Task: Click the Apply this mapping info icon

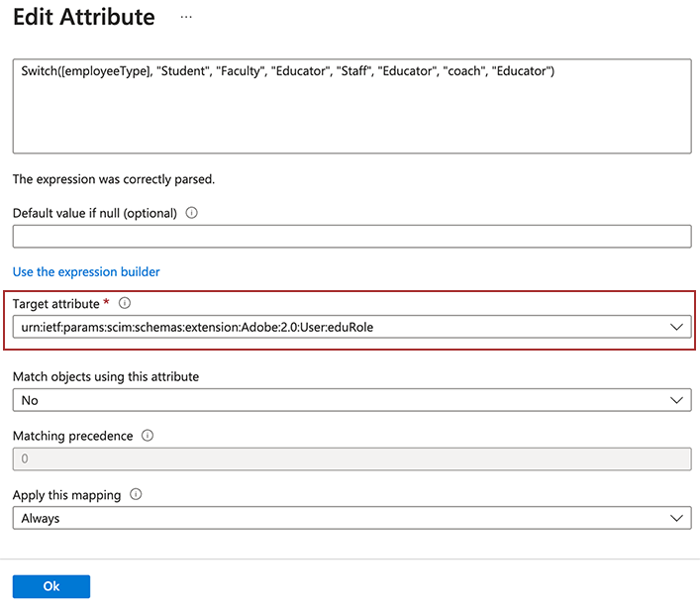Action: click(136, 494)
